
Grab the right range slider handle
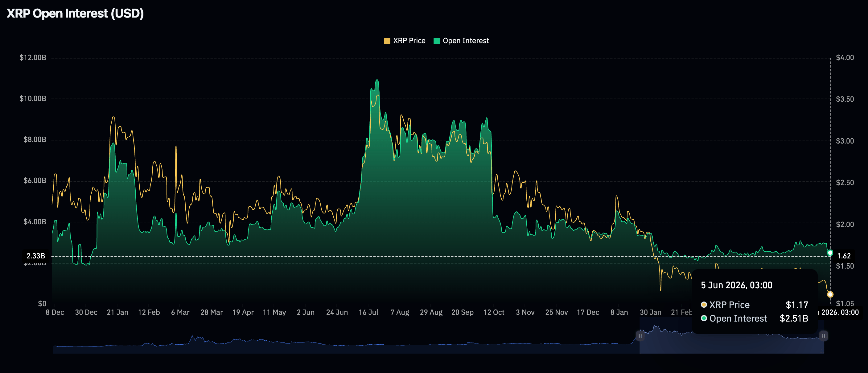click(824, 336)
